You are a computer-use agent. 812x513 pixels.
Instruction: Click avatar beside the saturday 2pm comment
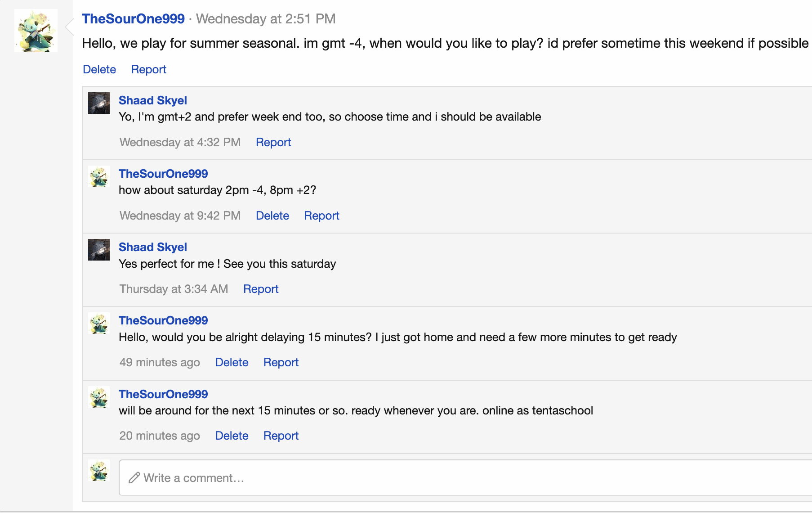pos(99,176)
